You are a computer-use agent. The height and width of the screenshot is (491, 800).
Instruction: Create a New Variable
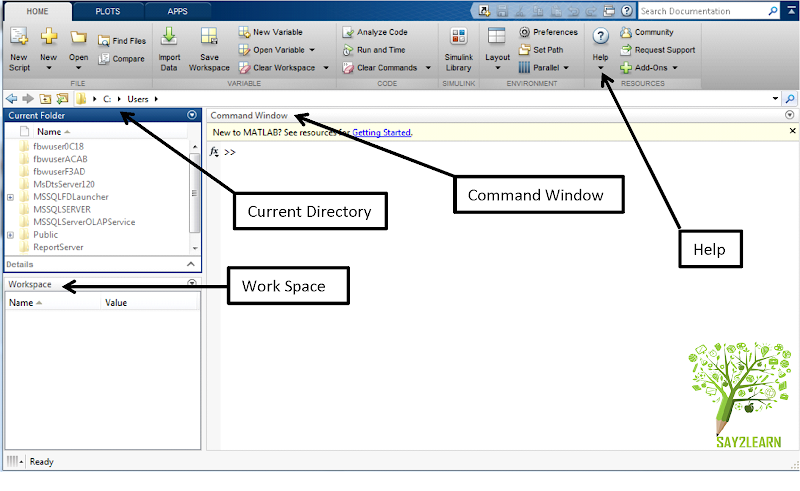click(x=270, y=32)
